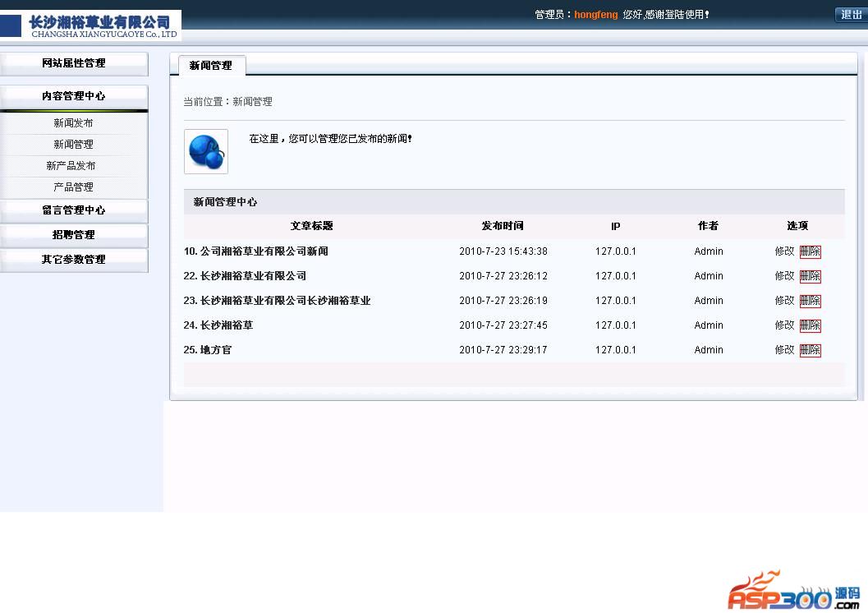The image size is (868, 613).
Task: Expand the 留言管理中心 section
Action: [74, 210]
